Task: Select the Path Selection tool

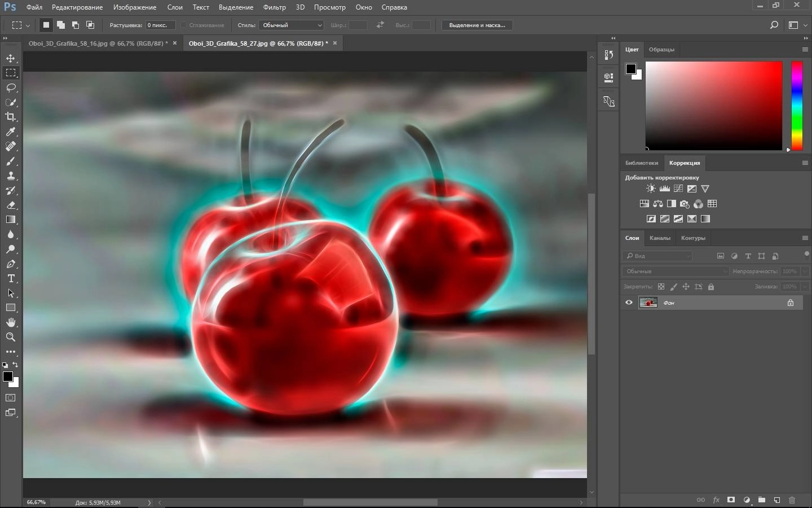Action: [11, 293]
